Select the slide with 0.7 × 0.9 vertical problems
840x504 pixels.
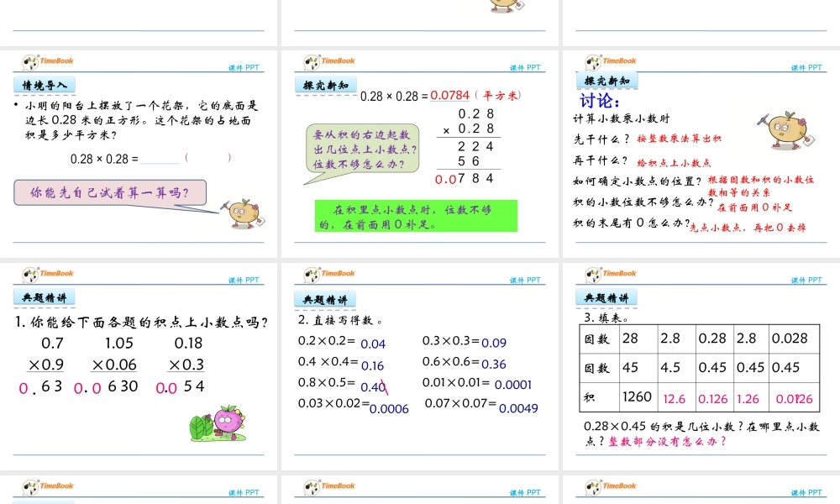pyautogui.click(x=139, y=365)
